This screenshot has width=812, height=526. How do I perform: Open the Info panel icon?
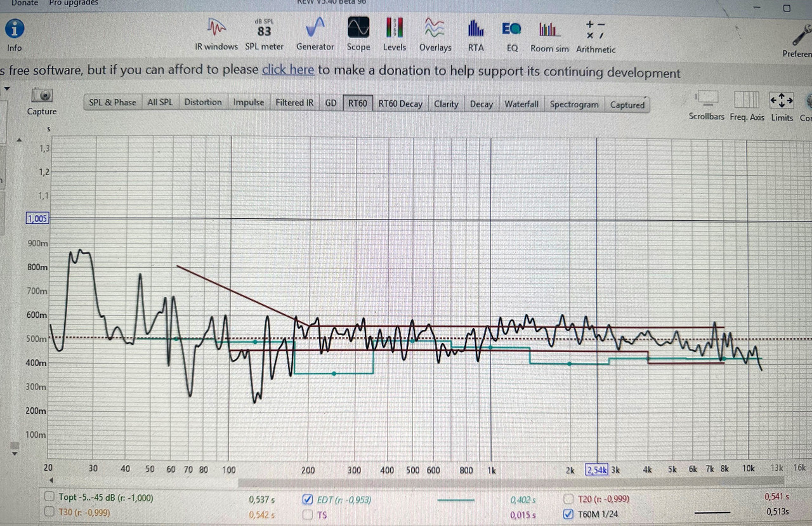[x=15, y=29]
